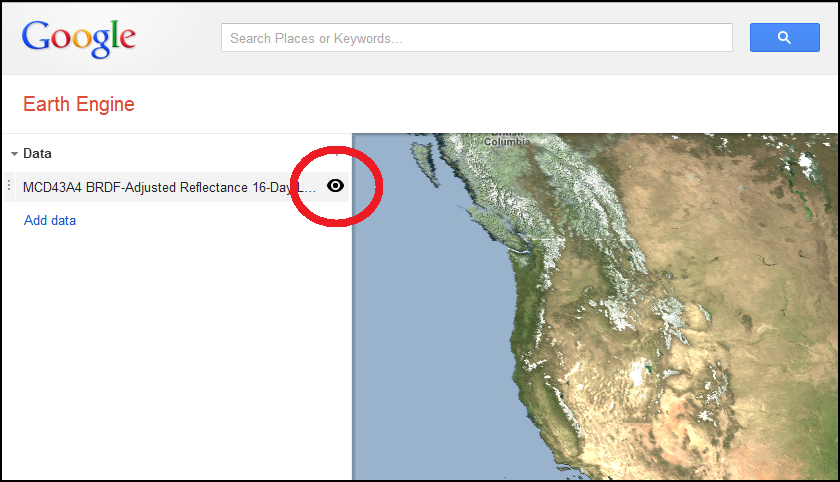Click the blue search magnifier button
840x482 pixels.
pos(784,37)
